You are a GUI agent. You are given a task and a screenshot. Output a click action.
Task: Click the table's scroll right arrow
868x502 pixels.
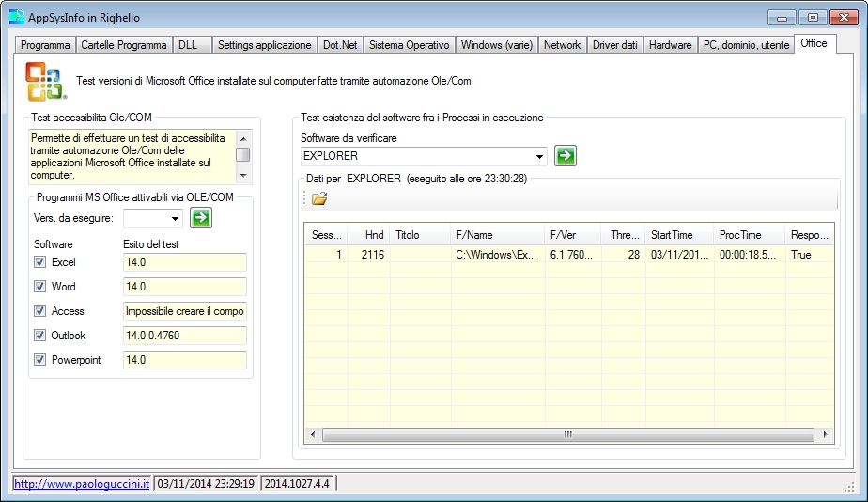point(825,434)
